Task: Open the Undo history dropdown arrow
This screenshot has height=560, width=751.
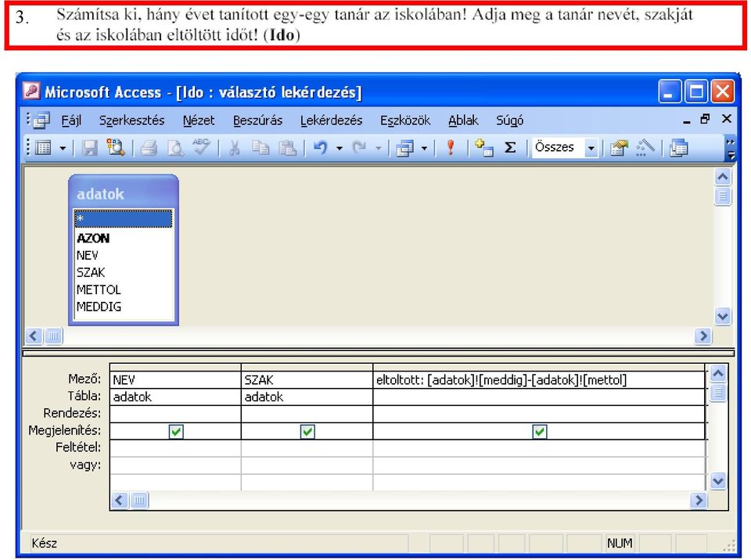Action: [x=340, y=148]
